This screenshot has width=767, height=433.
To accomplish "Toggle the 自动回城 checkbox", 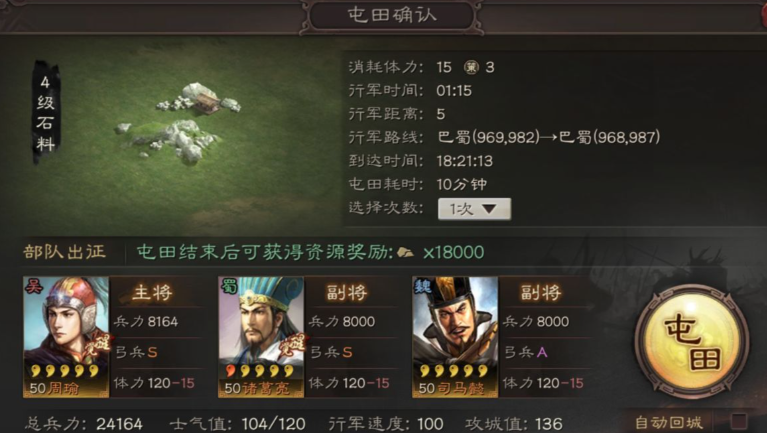I will tap(738, 421).
